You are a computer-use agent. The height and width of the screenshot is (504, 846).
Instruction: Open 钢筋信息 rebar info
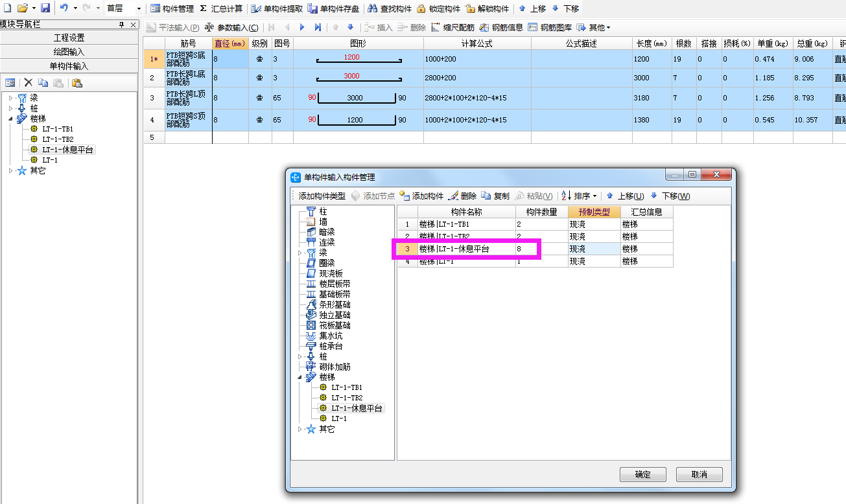coord(501,27)
